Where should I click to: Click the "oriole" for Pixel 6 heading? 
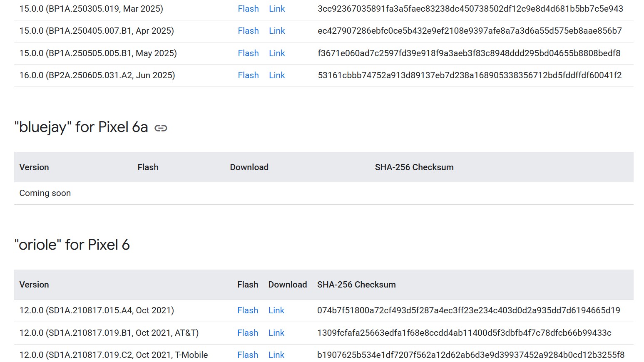pos(72,245)
